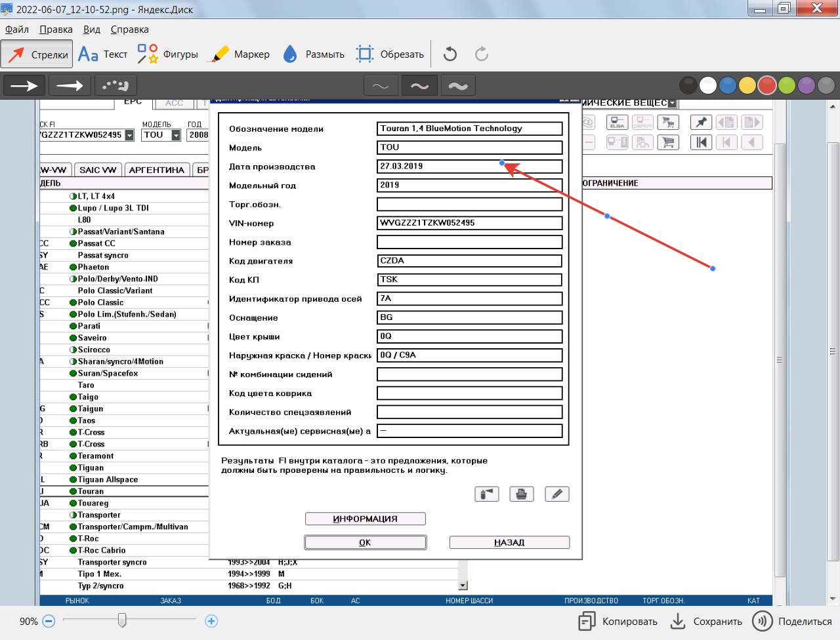
Task: Select Phaeton in the model list
Action: point(93,267)
